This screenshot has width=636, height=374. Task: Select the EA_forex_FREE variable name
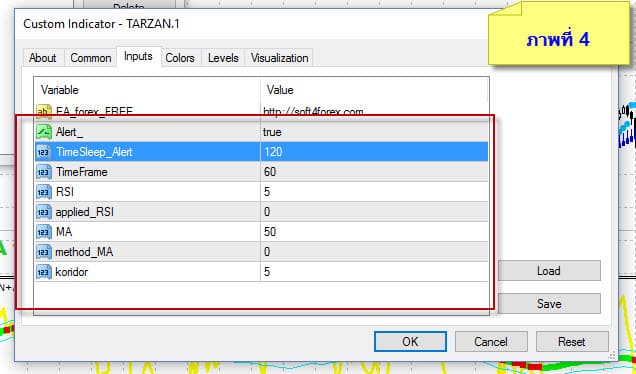tap(94, 112)
